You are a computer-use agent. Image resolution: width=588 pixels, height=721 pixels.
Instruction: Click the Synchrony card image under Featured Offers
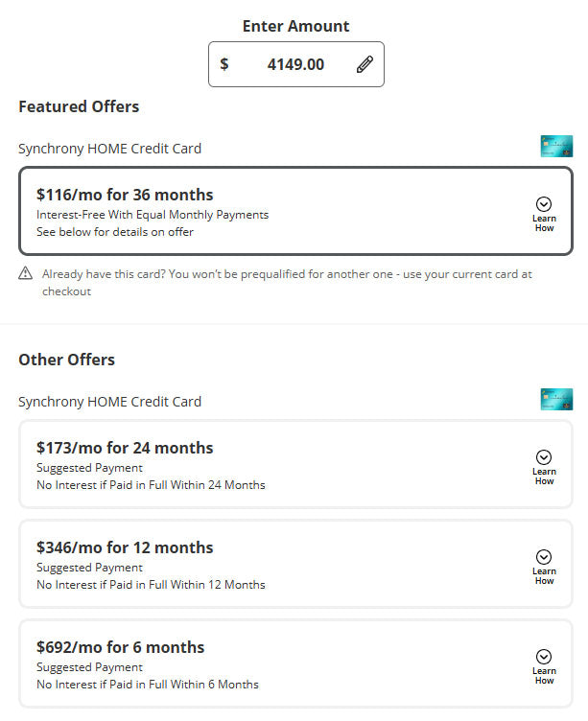(x=556, y=147)
